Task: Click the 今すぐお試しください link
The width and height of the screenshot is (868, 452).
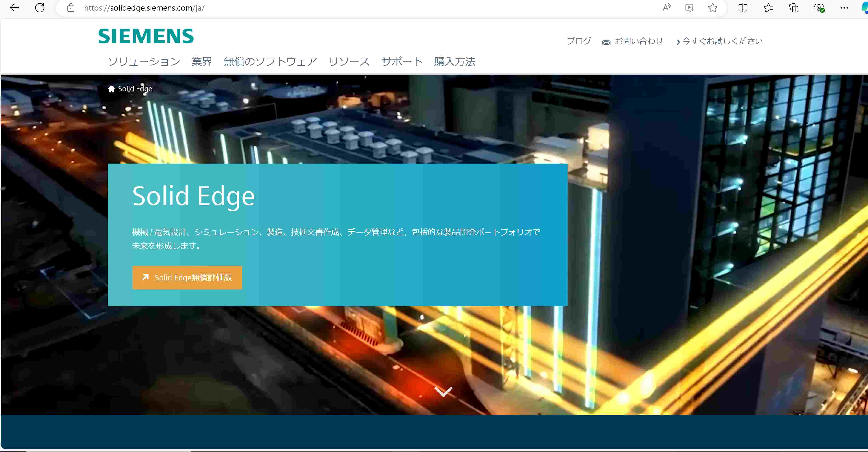Action: (722, 41)
